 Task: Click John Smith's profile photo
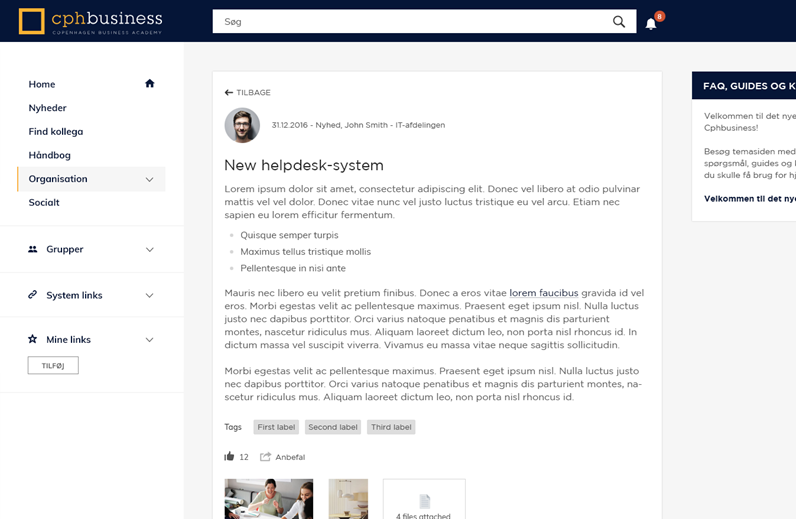242,125
